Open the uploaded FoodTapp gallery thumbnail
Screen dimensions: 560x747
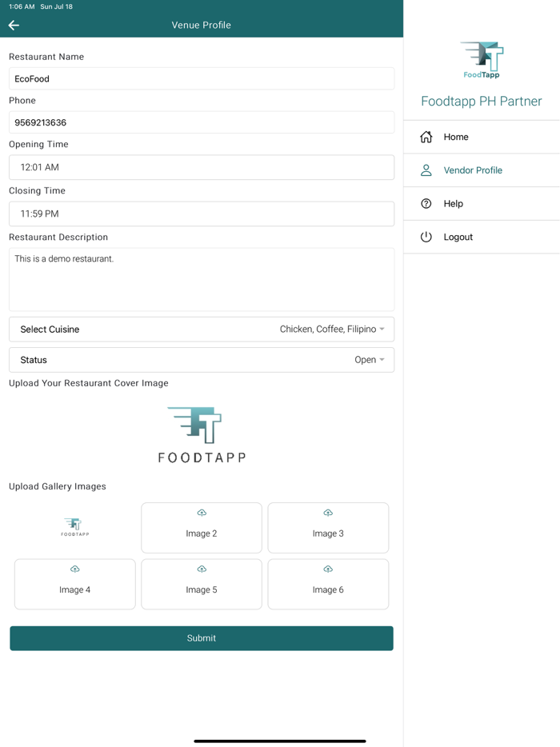74,526
